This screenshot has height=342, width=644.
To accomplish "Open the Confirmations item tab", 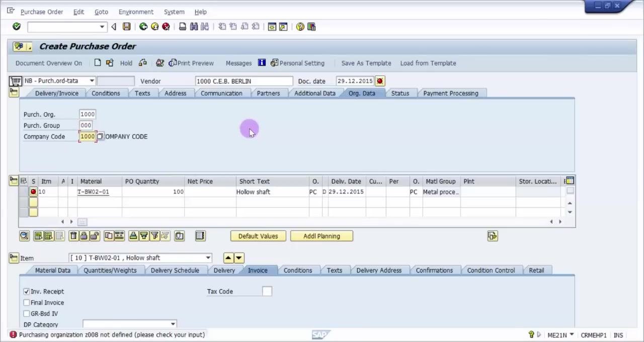I will pyautogui.click(x=434, y=270).
